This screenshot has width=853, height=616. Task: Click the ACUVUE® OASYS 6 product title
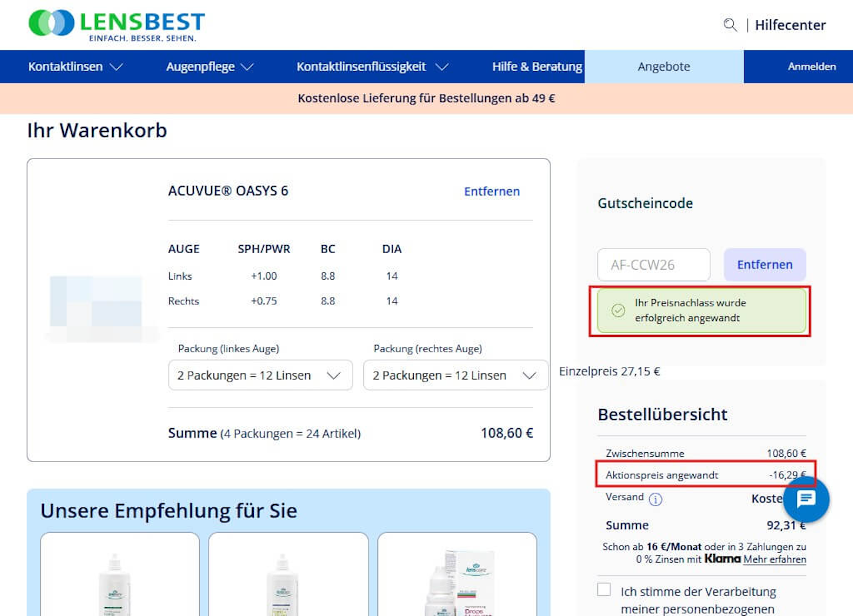pyautogui.click(x=228, y=191)
